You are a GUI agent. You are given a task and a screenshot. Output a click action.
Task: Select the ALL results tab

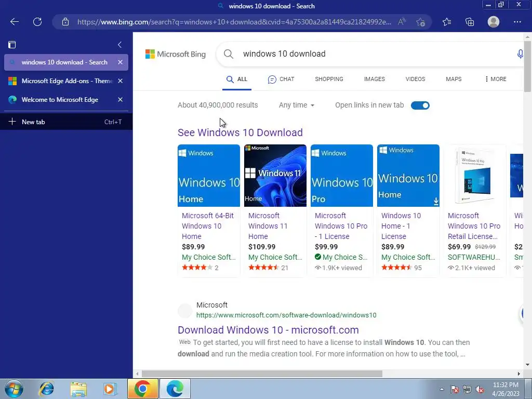(237, 79)
